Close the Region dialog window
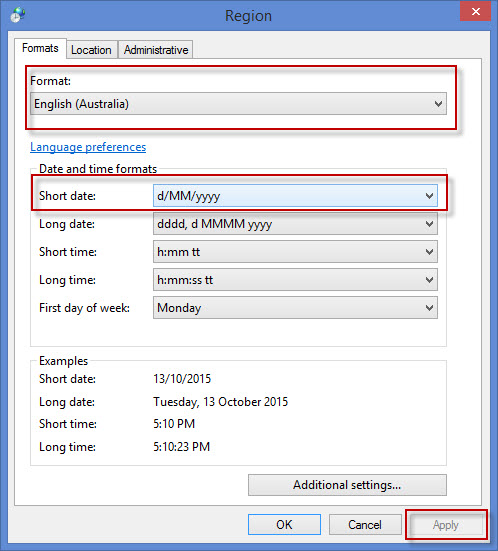Image resolution: width=498 pixels, height=551 pixels. coord(475,12)
